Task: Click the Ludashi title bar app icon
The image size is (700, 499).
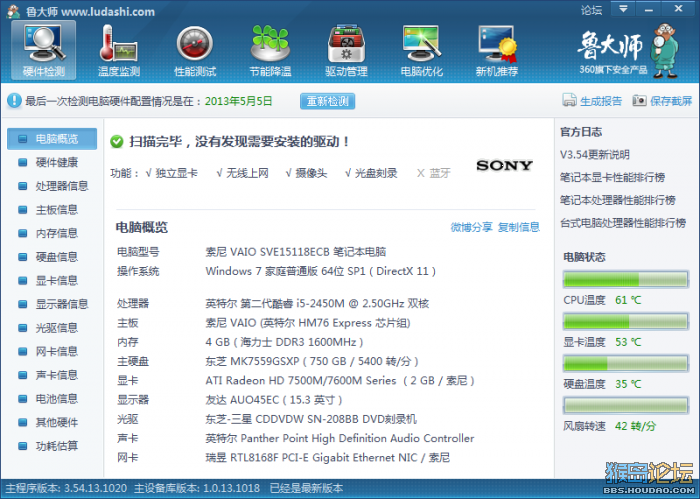Action: click(x=14, y=11)
